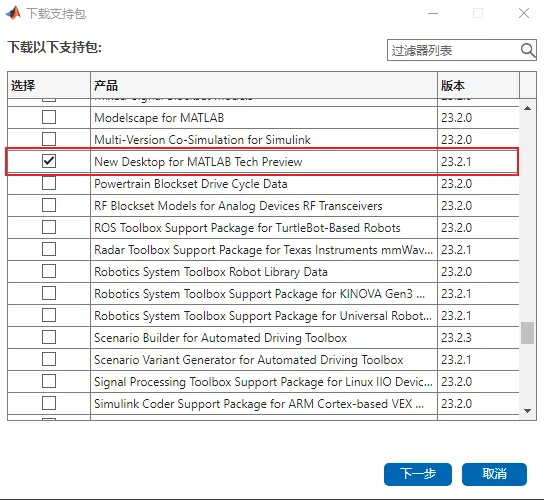Click version 23.2.1 of New Desktop row
This screenshot has width=544, height=500.
pos(456,162)
